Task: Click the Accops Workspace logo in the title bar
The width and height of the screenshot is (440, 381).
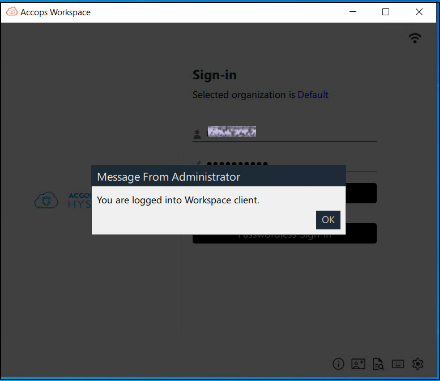Action: click(12, 12)
